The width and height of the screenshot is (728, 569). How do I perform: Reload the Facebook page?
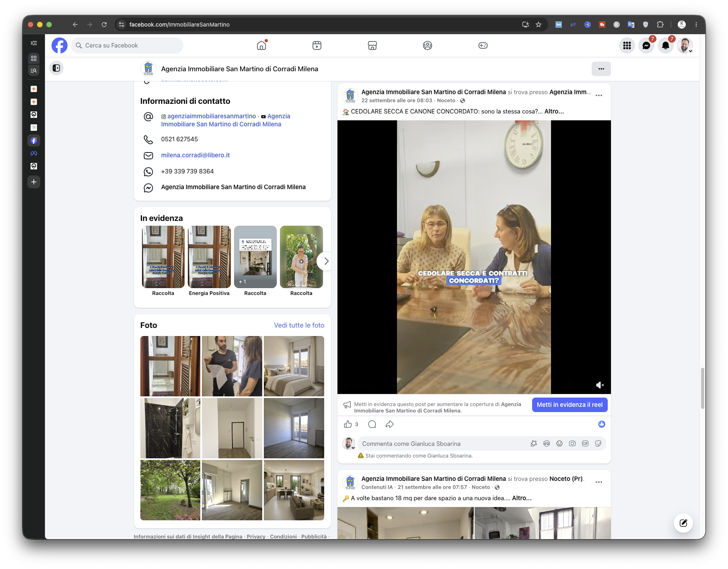(104, 25)
